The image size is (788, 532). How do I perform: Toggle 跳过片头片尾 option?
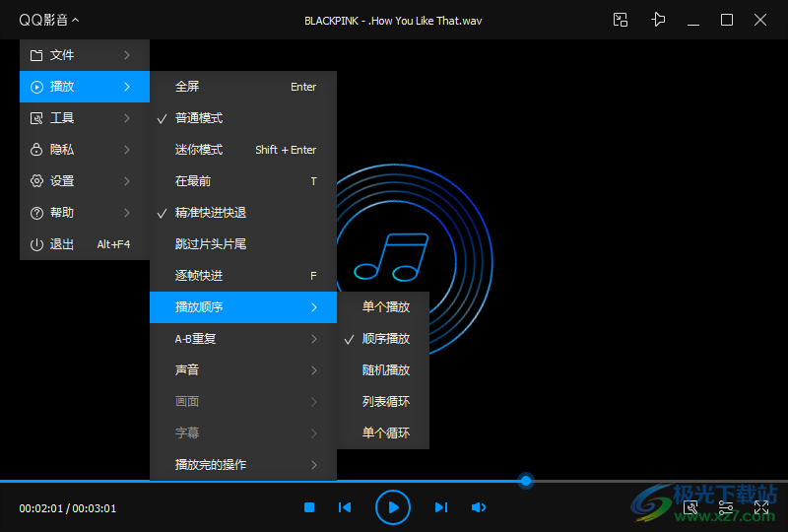click(243, 244)
